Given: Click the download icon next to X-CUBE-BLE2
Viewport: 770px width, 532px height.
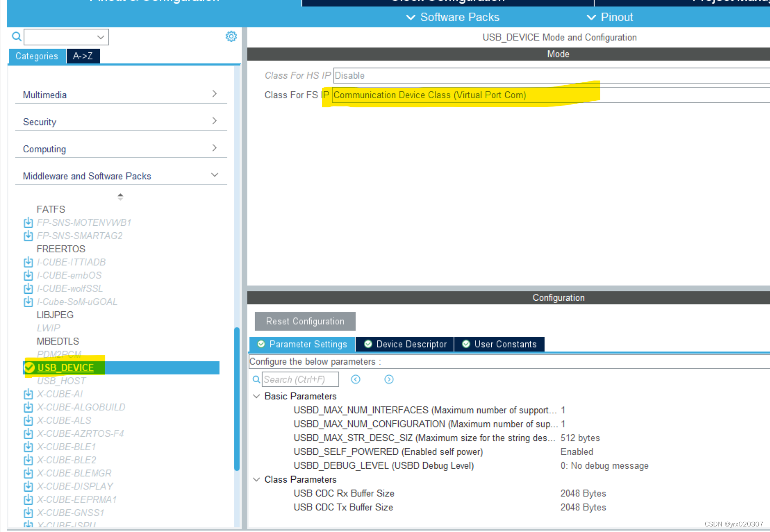Looking at the screenshot, I should (x=28, y=460).
